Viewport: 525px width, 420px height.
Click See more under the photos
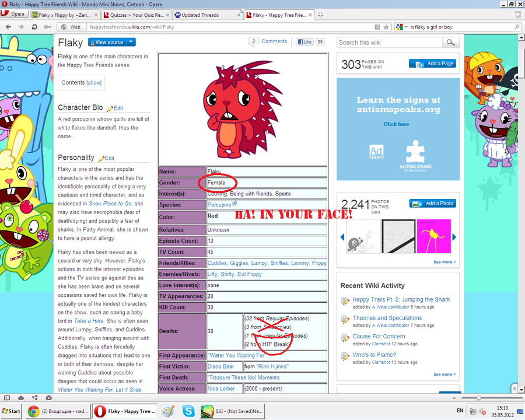[444, 262]
